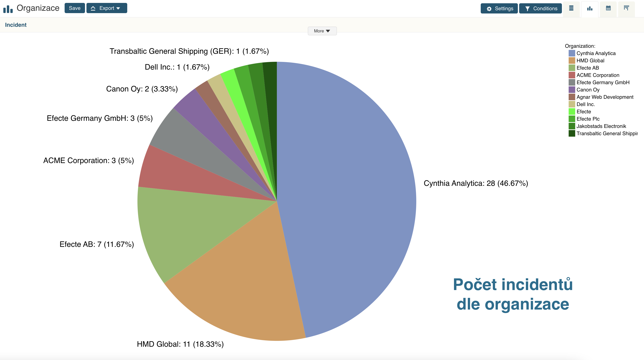Click the Efecte AB green legend swatch

tap(572, 68)
